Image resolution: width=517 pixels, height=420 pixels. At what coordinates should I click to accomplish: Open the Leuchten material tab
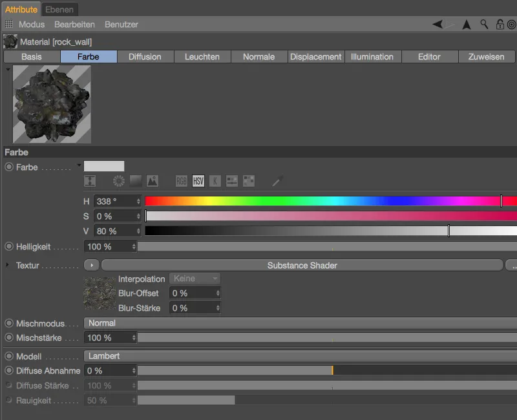point(202,57)
